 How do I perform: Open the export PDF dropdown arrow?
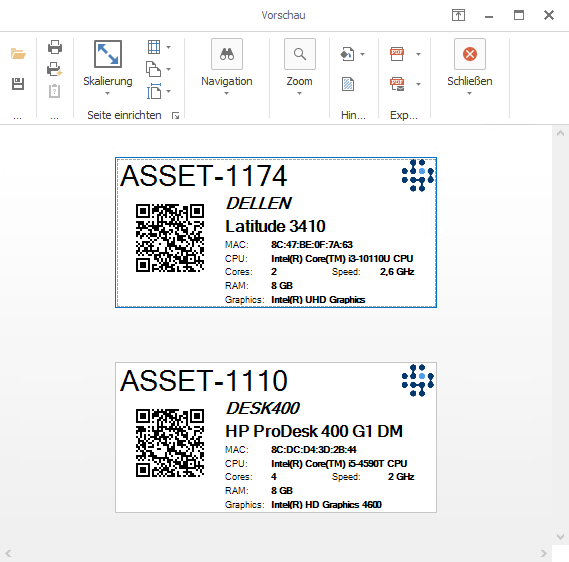pyautogui.click(x=418, y=54)
